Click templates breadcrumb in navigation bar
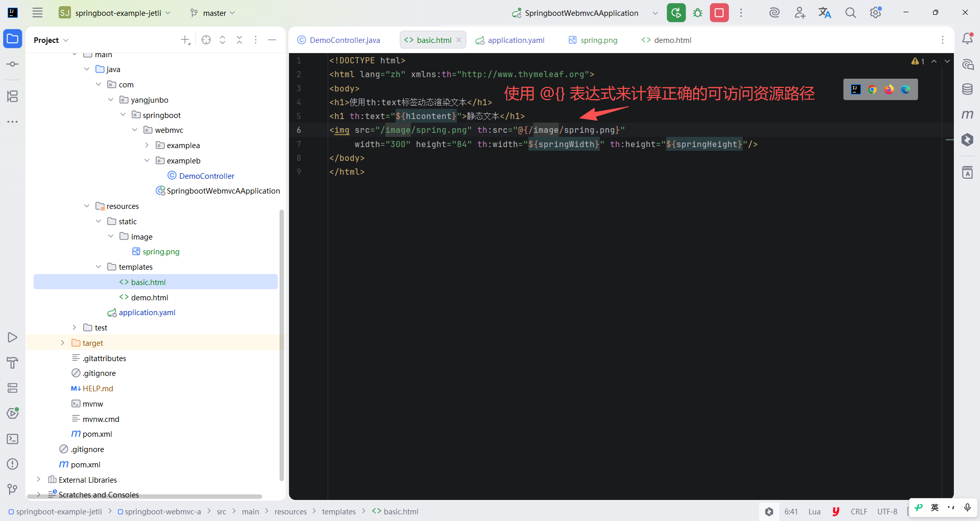Image resolution: width=980 pixels, height=521 pixels. (x=339, y=511)
